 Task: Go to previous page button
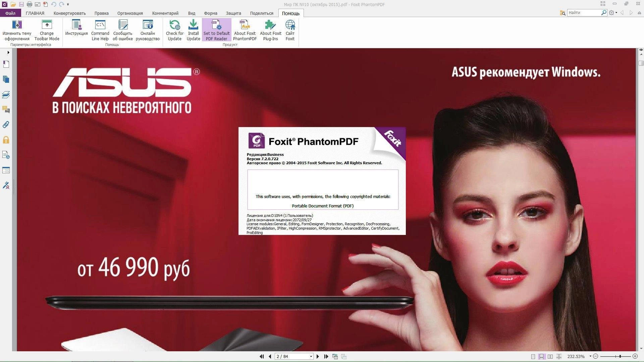coord(270,356)
